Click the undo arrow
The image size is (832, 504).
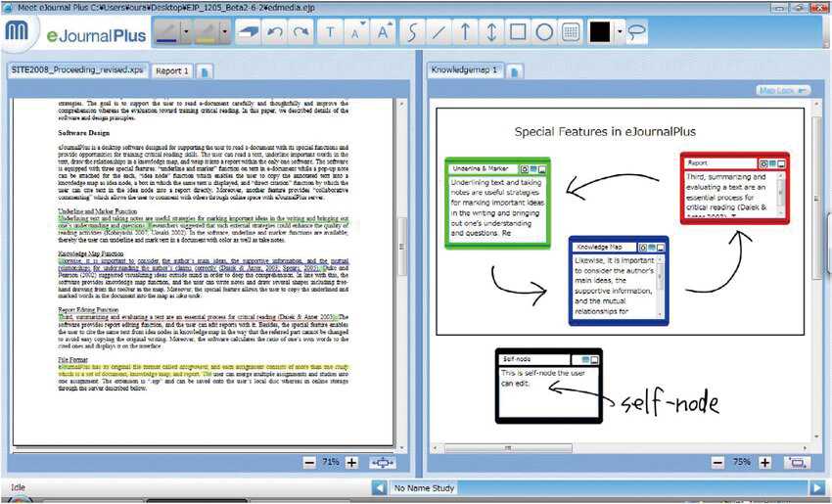coord(276,32)
